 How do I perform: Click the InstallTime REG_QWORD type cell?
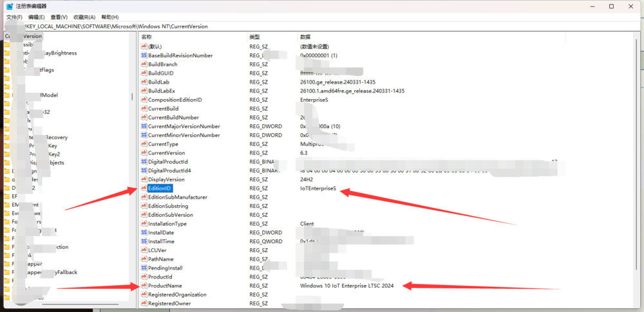[266, 241]
